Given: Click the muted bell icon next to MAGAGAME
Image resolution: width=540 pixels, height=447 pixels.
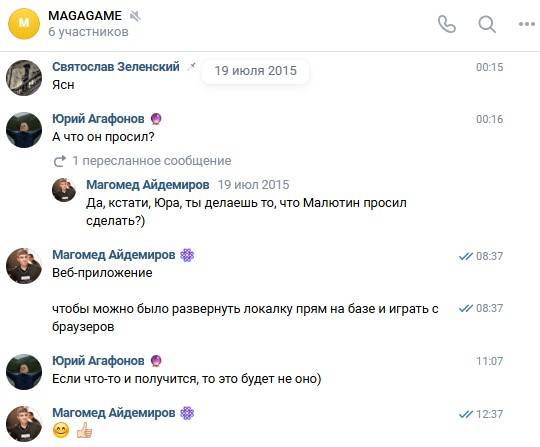Looking at the screenshot, I should (x=135, y=16).
